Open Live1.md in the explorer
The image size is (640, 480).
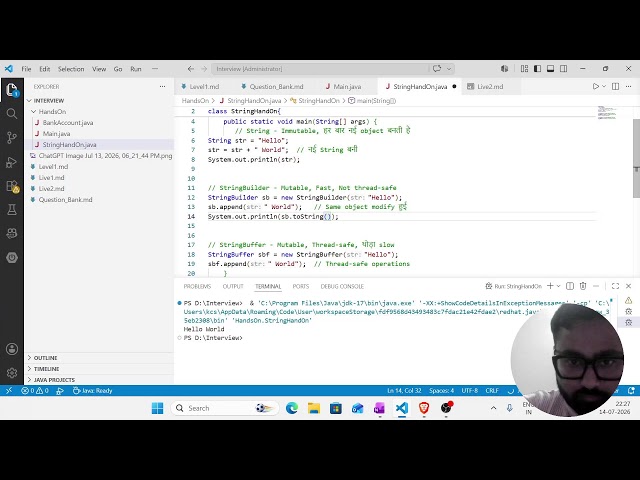point(51,178)
